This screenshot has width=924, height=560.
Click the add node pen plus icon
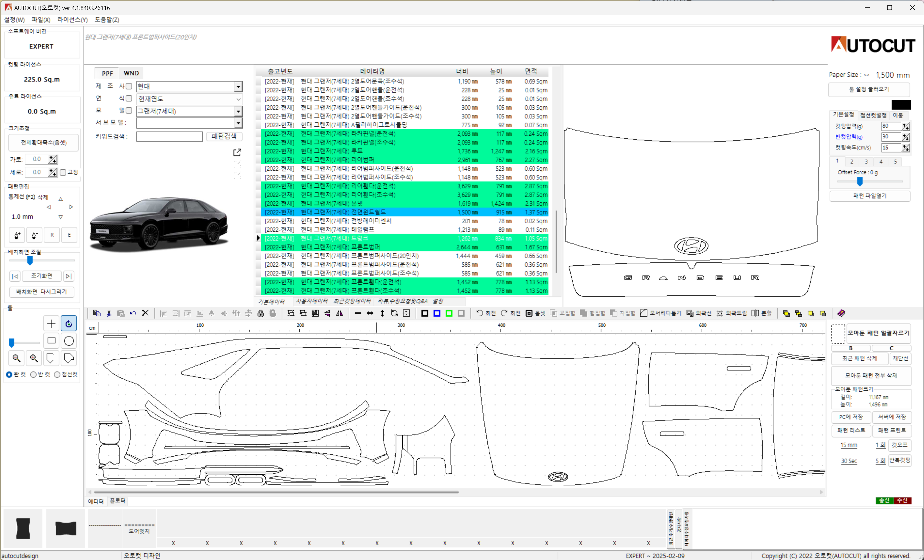click(17, 235)
